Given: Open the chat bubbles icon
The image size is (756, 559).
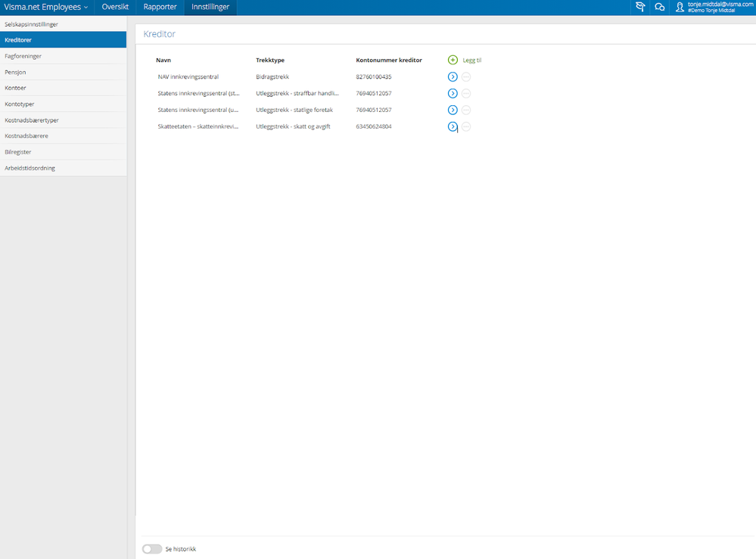Looking at the screenshot, I should [660, 7].
